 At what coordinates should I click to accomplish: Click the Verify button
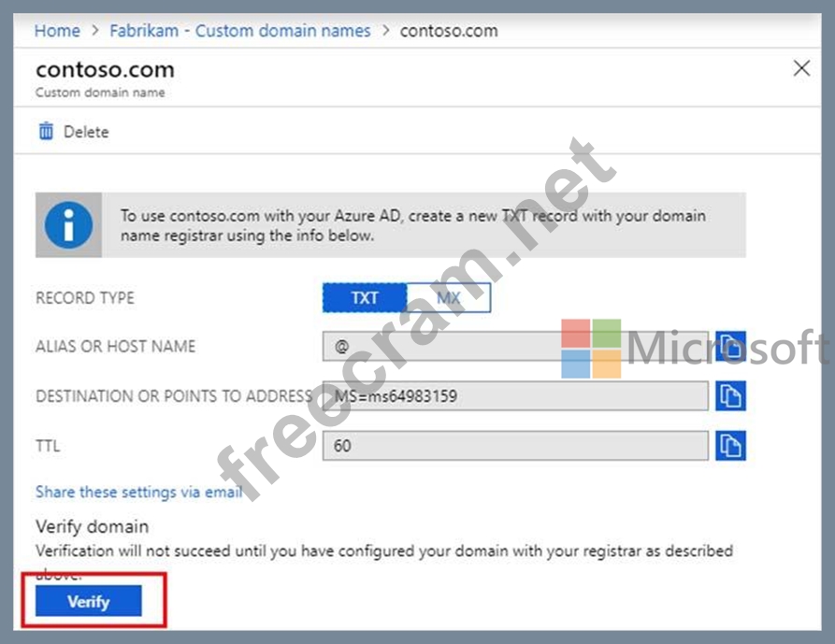click(x=89, y=601)
